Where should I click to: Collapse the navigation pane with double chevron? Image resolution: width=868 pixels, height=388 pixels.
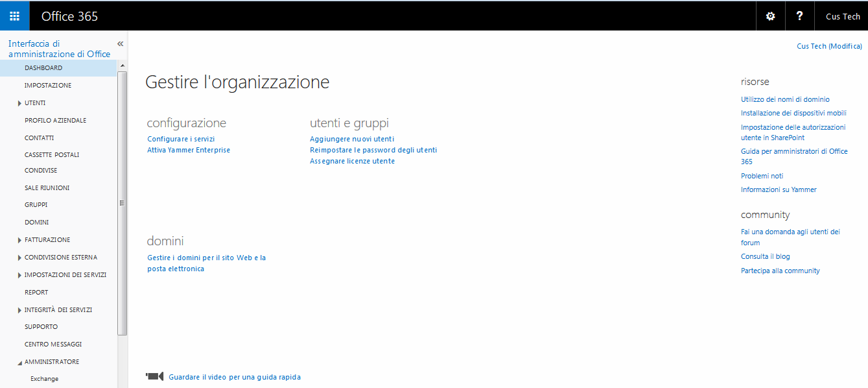[120, 43]
